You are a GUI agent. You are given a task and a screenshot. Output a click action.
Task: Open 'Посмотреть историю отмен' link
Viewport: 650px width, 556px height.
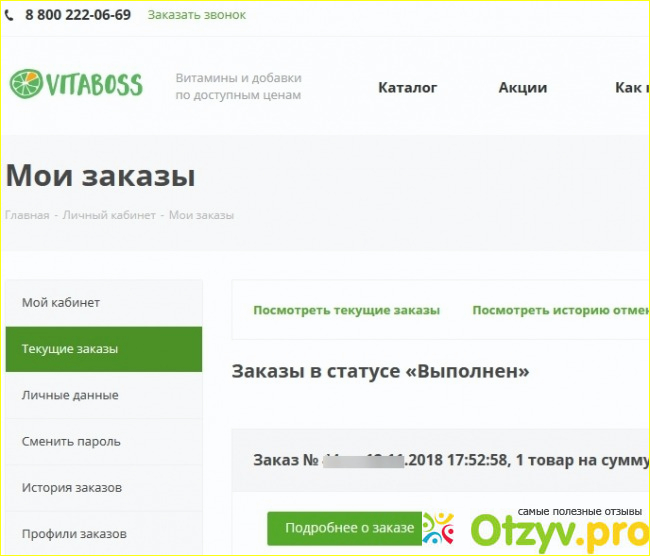[560, 310]
